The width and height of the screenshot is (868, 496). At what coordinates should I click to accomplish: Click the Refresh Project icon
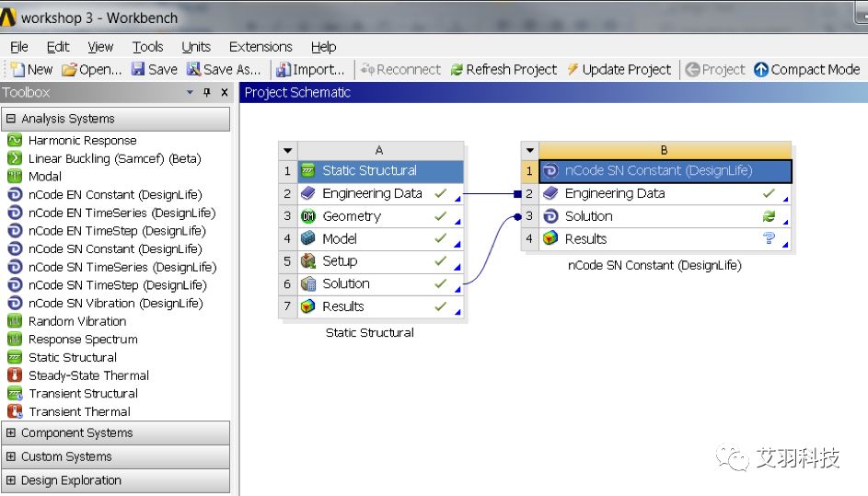click(x=457, y=70)
